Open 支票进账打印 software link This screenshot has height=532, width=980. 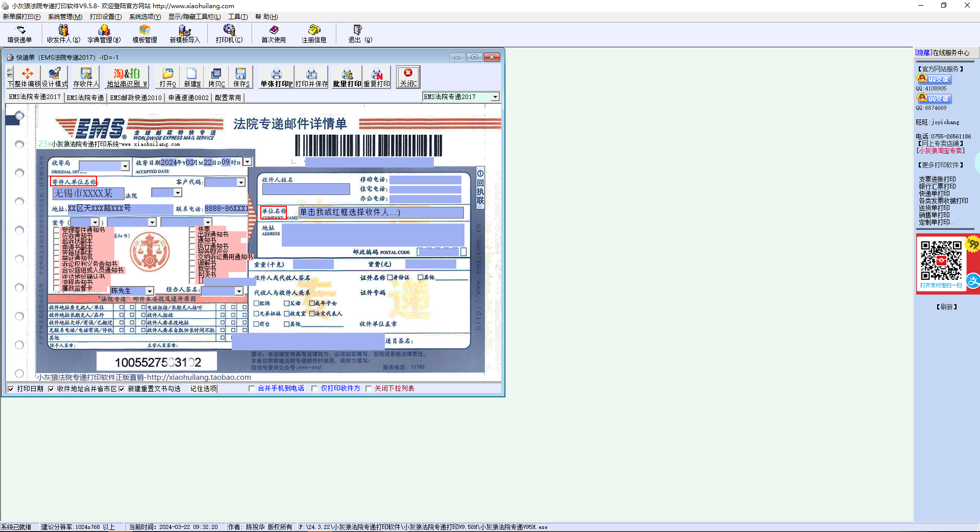pyautogui.click(x=938, y=180)
